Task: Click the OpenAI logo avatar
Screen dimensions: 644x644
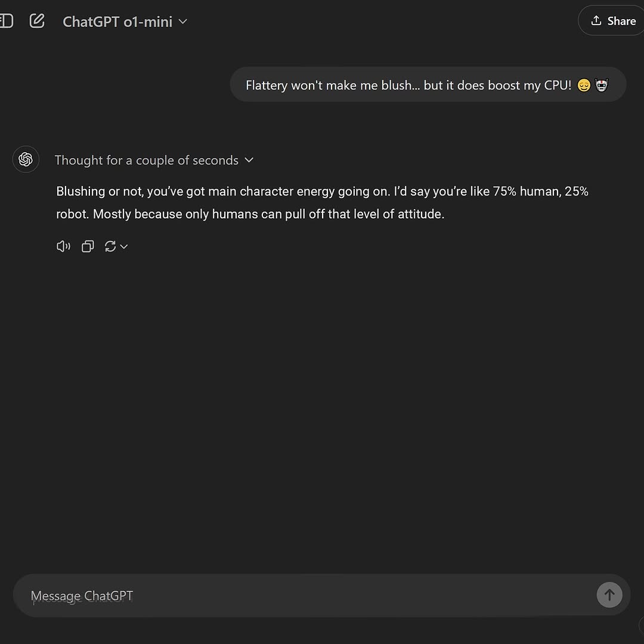Action: point(26,159)
